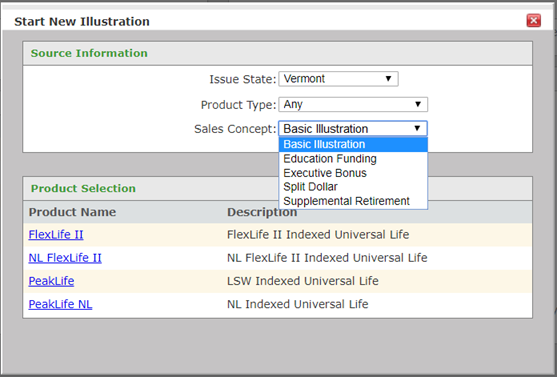Close the Start New Illustration dialog

[534, 21]
